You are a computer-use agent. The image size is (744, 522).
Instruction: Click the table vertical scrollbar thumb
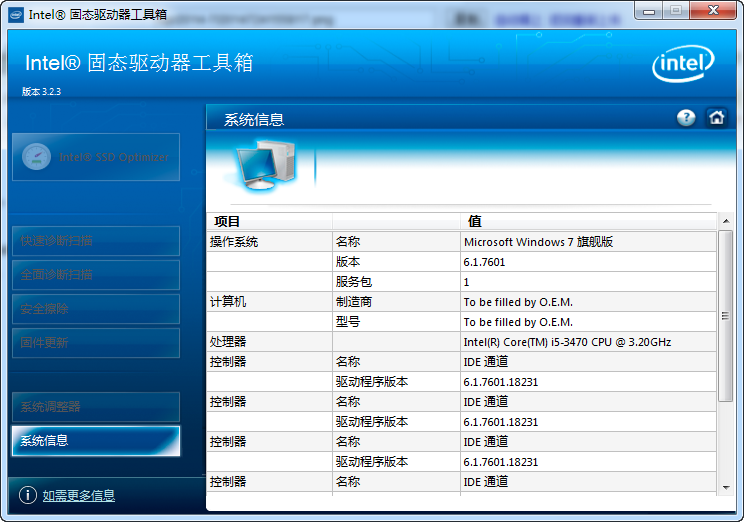(725, 316)
